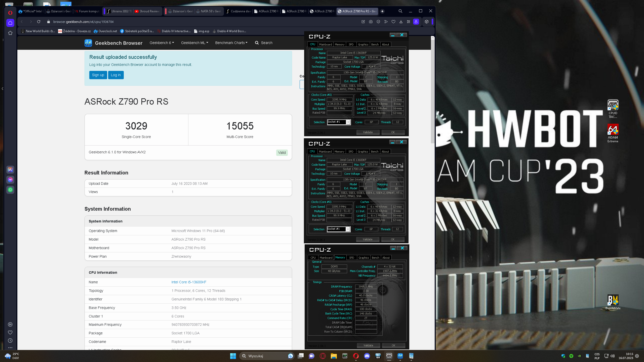Image resolution: width=644 pixels, height=362 pixels.
Task: Open the extensions cube icon
Action: 427,22
